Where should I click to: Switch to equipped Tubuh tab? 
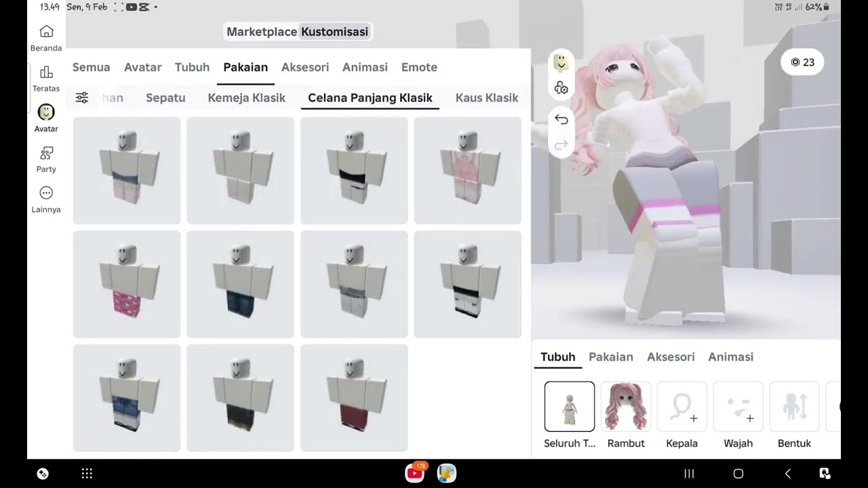(x=557, y=357)
